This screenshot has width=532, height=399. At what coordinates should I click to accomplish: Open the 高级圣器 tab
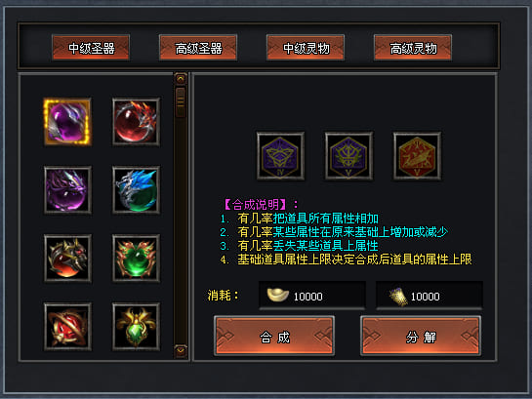198,48
